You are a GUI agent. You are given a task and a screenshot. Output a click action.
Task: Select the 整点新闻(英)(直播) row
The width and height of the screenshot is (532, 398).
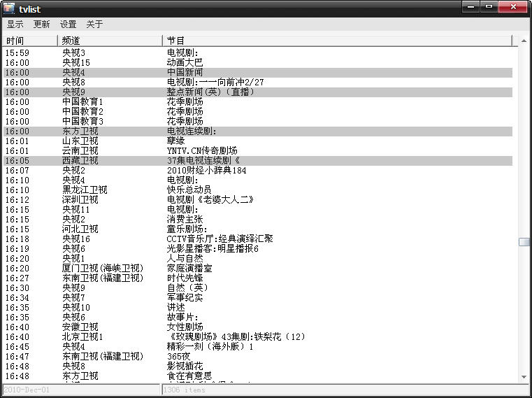pos(258,92)
